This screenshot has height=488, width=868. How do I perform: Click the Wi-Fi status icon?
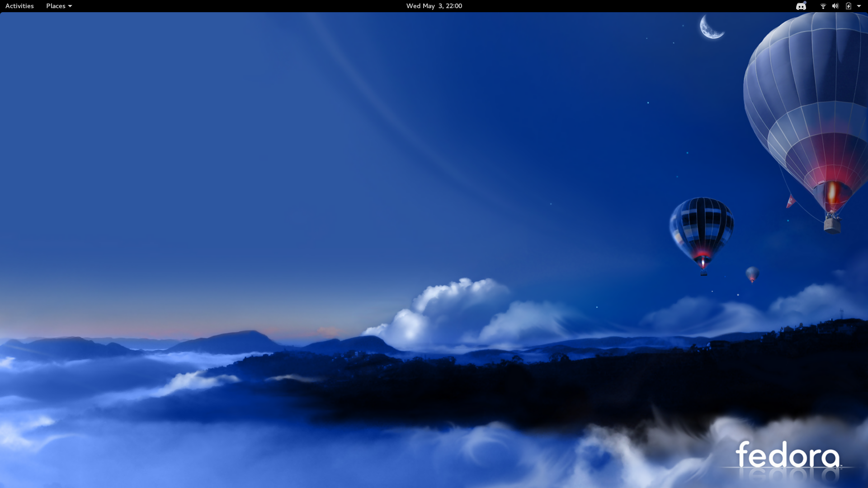[823, 6]
